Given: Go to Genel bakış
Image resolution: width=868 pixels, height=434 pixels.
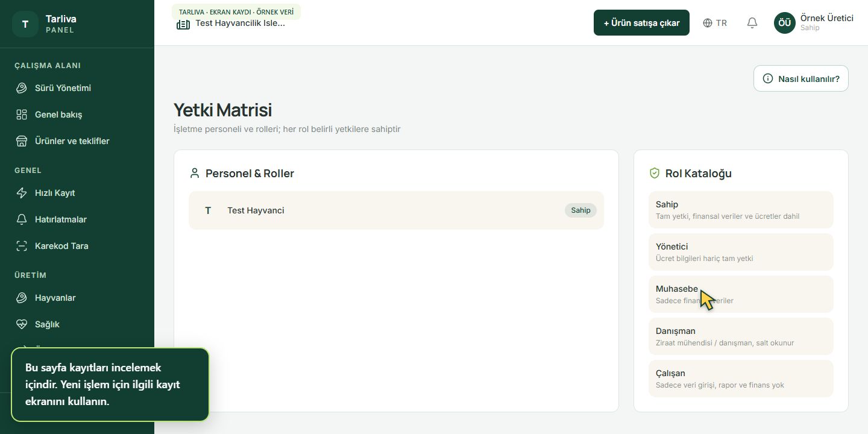Looking at the screenshot, I should 77,115.
